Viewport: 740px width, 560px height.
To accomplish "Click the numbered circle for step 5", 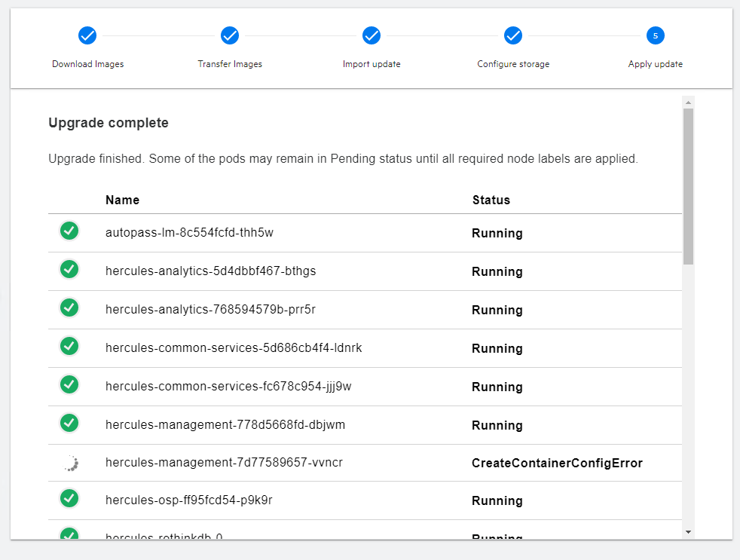I will click(x=655, y=35).
